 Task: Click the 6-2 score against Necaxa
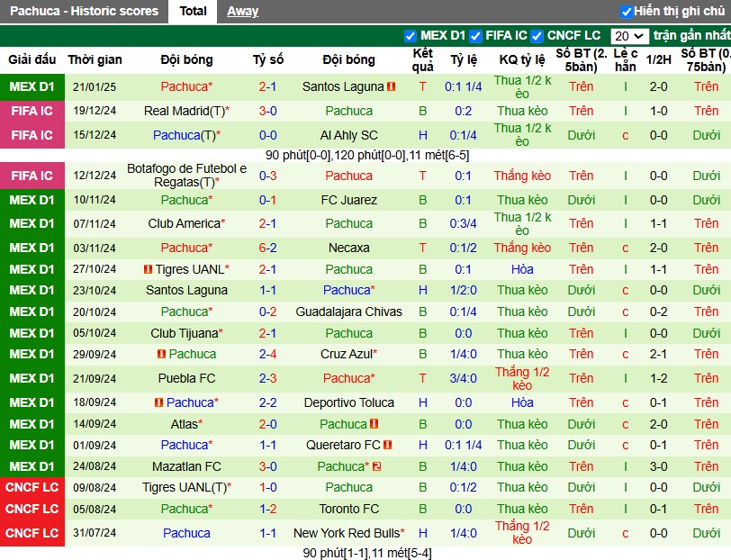267,248
